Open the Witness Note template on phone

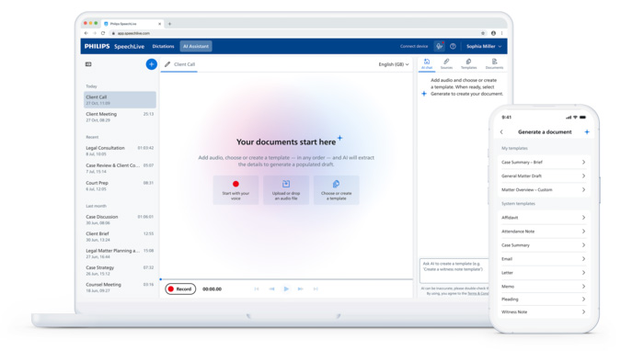pos(544,312)
